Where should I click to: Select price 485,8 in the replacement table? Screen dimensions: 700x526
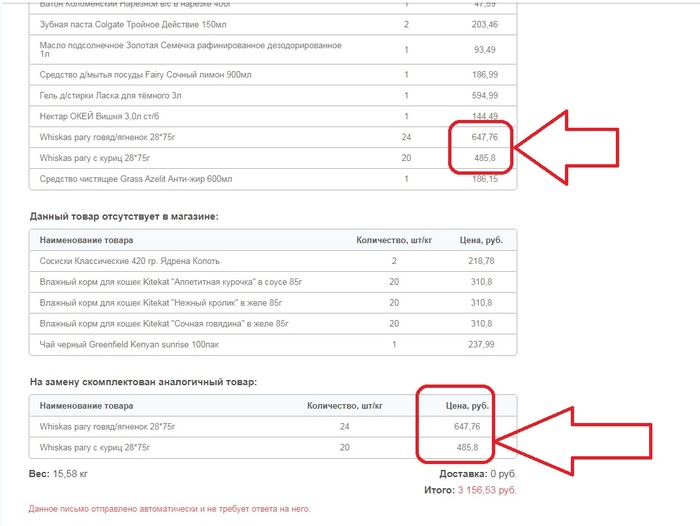pos(467,447)
